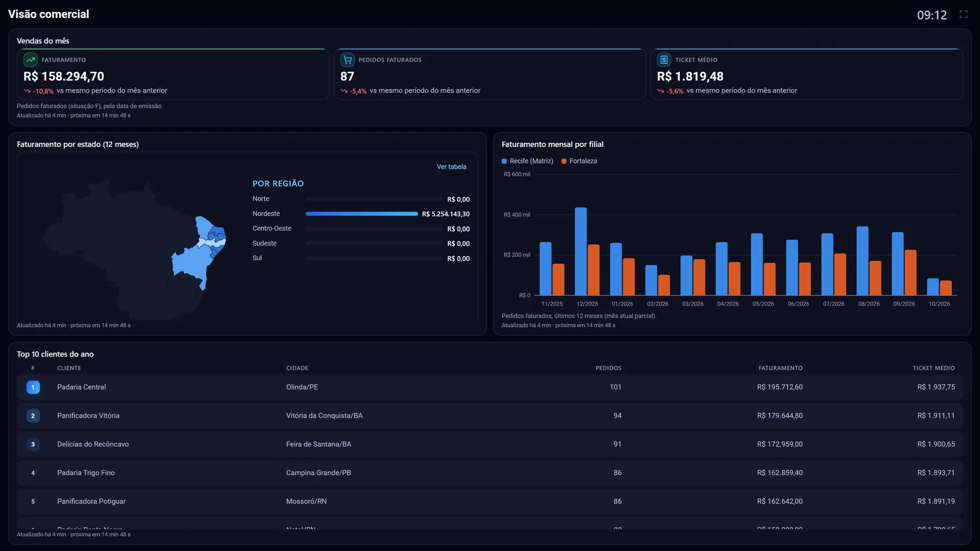This screenshot has width=980, height=551.
Task: Click the rank 2 badge for Panificadora Vitória
Action: (x=33, y=416)
